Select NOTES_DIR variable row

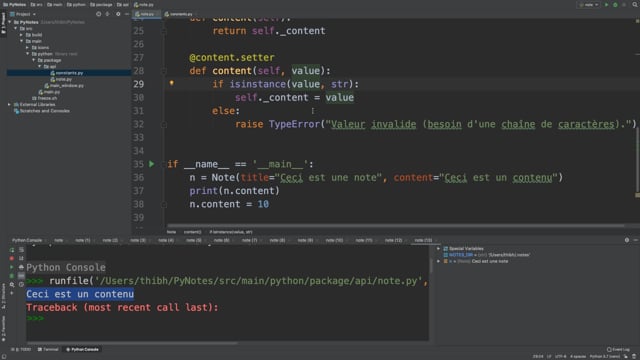(487, 255)
